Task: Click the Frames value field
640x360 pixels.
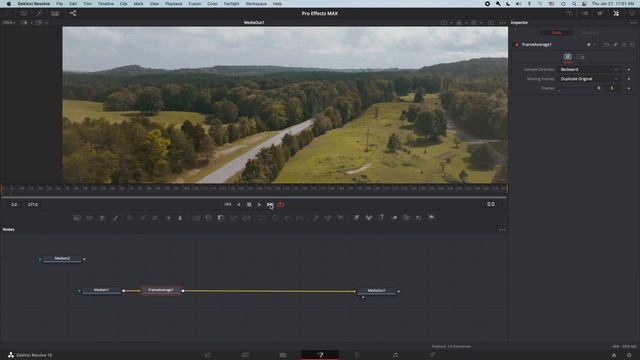Action: point(612,88)
